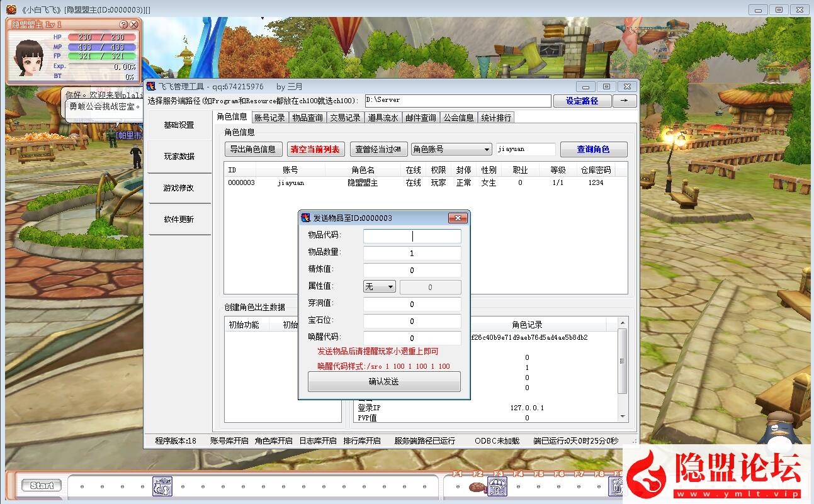Click the 角色记录 panel scrollbar down arrow
814x504 pixels.
[623, 417]
